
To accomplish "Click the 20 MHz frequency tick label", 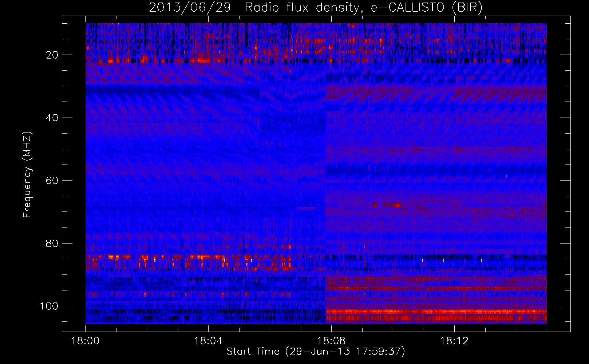I will pos(52,55).
